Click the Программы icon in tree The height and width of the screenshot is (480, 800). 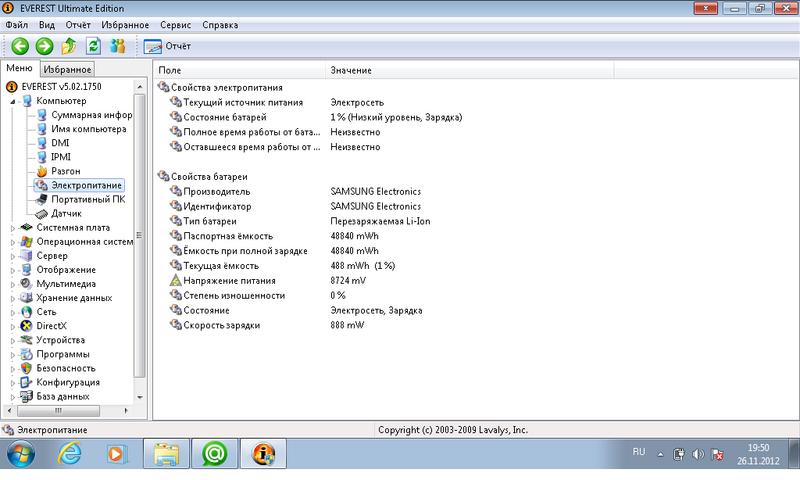[x=26, y=354]
